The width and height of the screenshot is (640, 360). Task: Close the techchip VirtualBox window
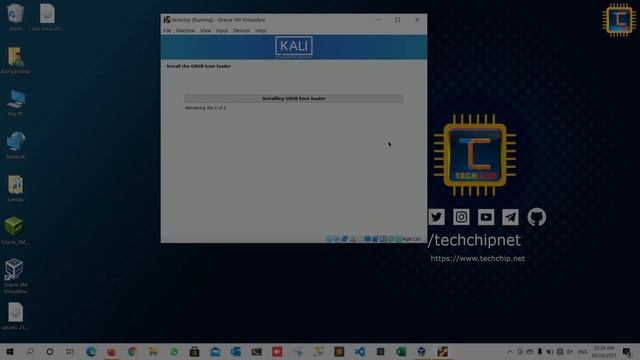417,20
